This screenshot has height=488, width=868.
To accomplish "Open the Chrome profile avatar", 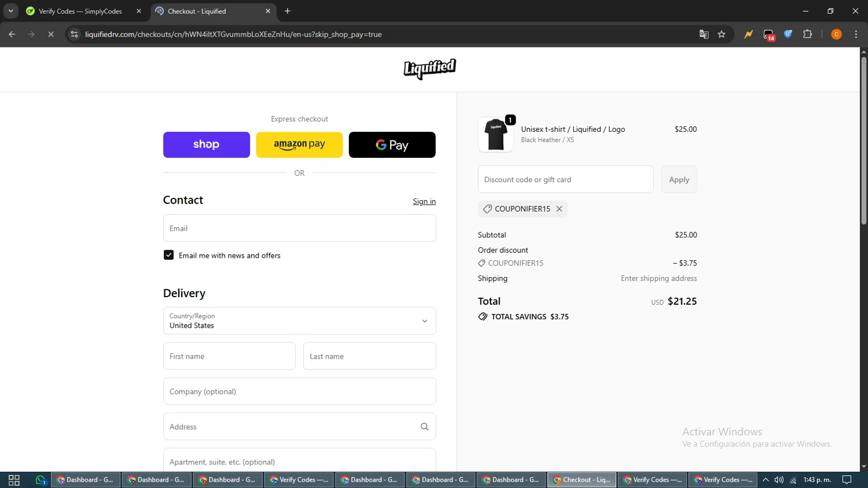I will coord(836,34).
